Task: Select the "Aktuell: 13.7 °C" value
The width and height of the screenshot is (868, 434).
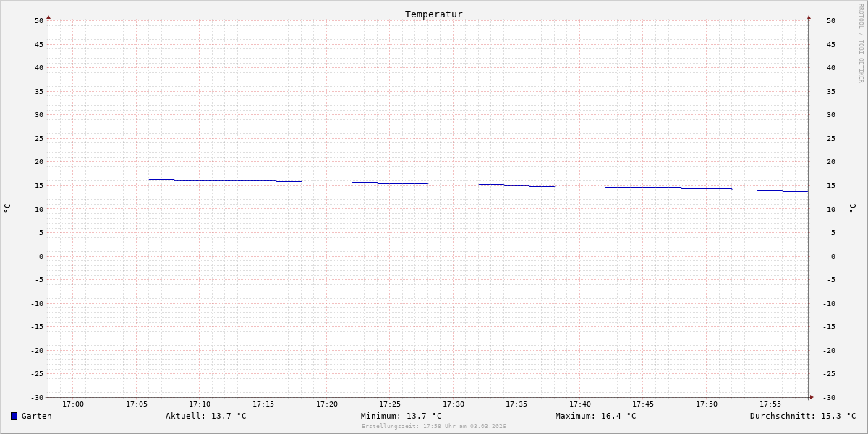Action: point(206,416)
